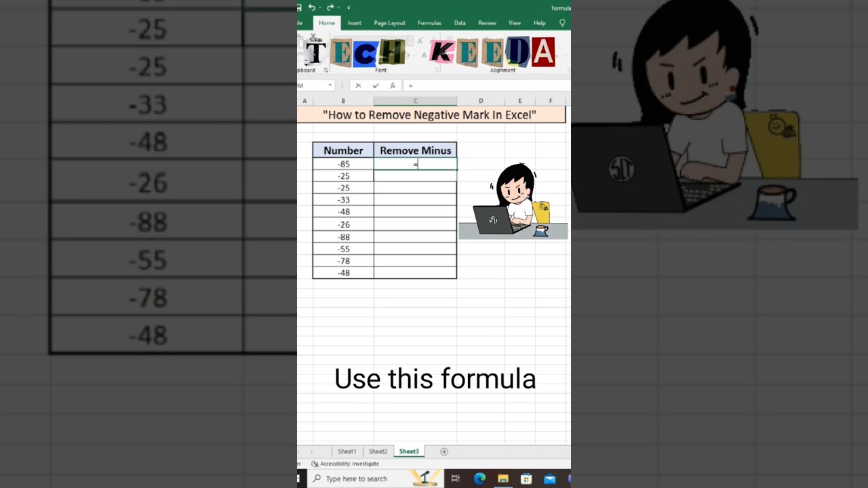
Task: Open the Review tab
Action: pos(487,23)
